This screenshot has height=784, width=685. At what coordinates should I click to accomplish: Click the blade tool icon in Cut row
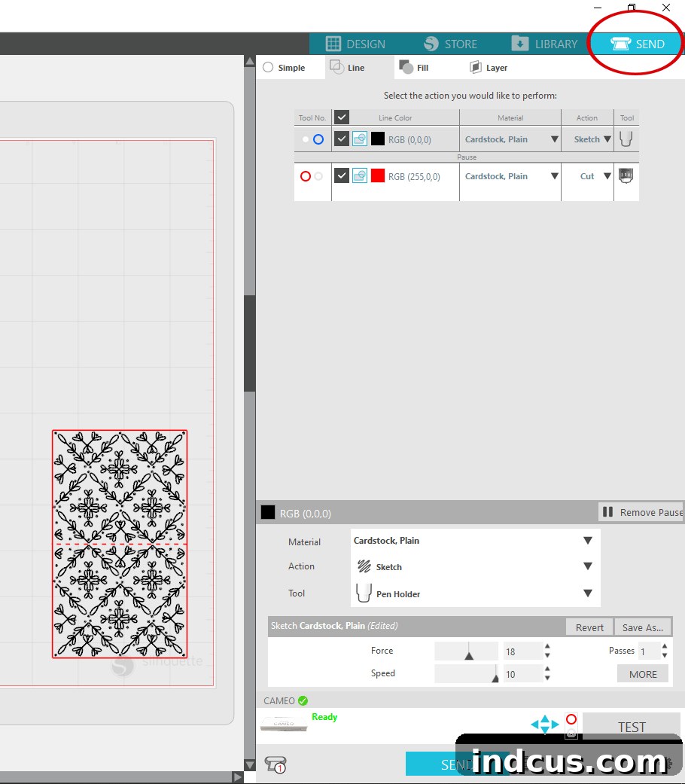pos(626,175)
